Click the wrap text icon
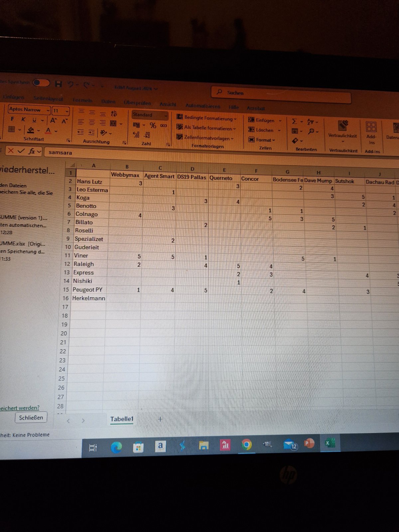 (x=114, y=113)
